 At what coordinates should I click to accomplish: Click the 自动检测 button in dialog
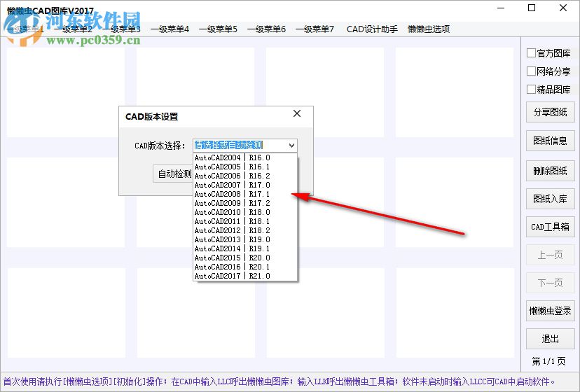coord(173,174)
